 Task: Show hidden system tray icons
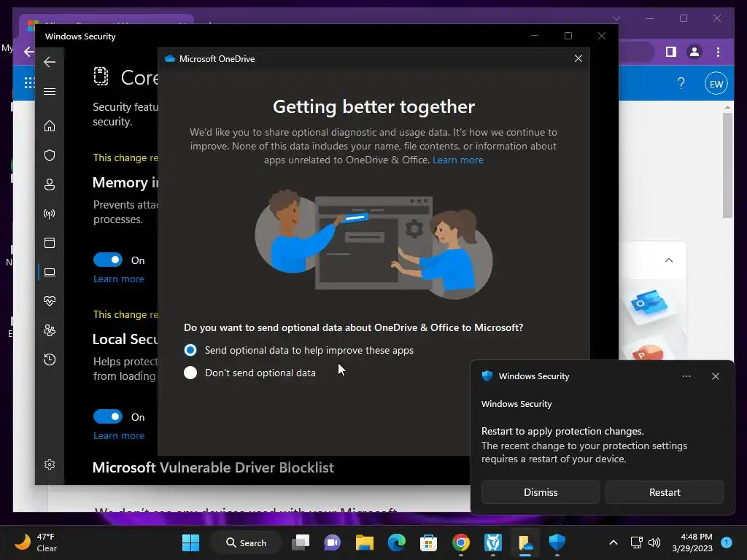coord(613,542)
